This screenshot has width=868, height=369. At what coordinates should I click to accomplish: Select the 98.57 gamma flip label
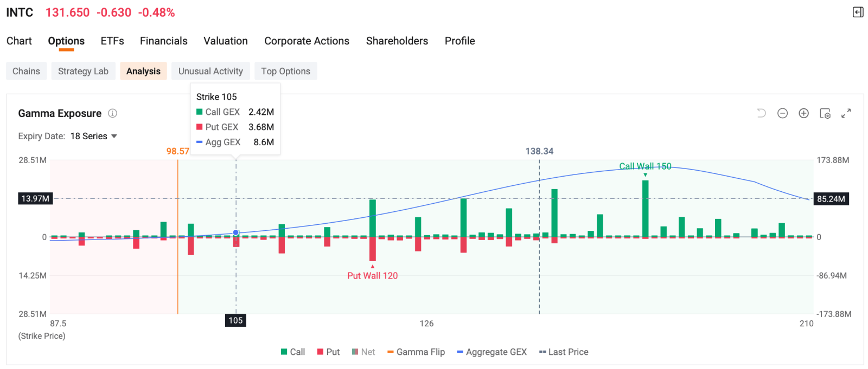[177, 151]
